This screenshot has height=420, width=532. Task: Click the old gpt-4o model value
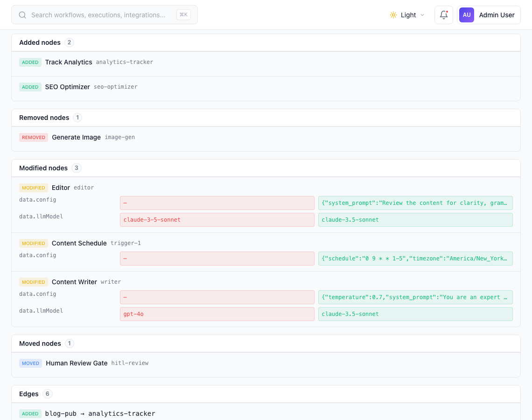pos(217,314)
